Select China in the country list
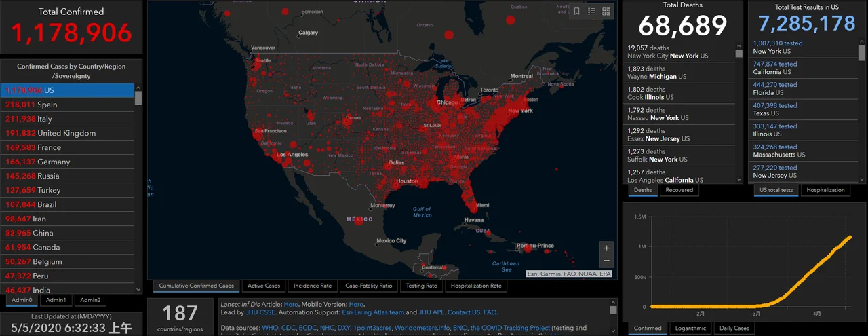The height and width of the screenshot is (336, 868). pos(67,233)
